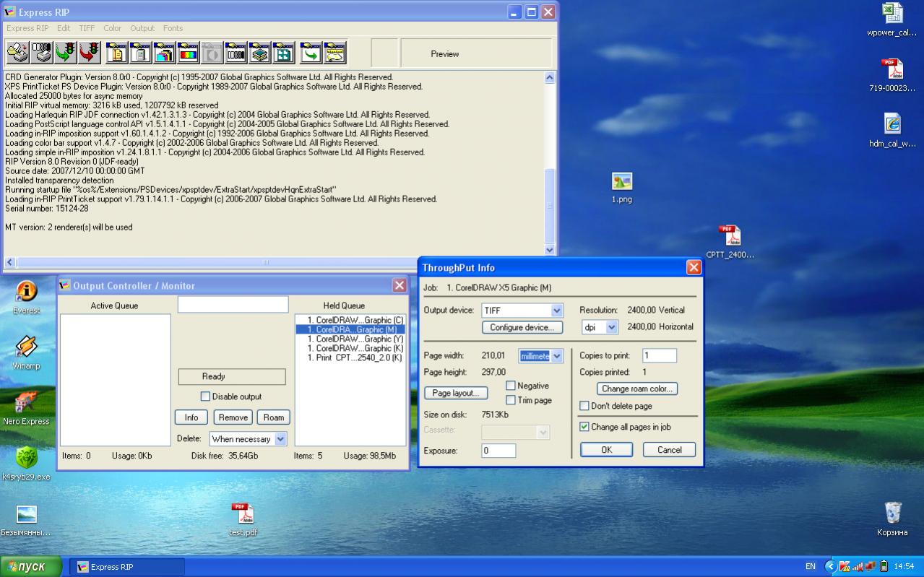The image size is (924, 577).
Task: Uncheck Change all pages in job
Action: pyautogui.click(x=584, y=427)
